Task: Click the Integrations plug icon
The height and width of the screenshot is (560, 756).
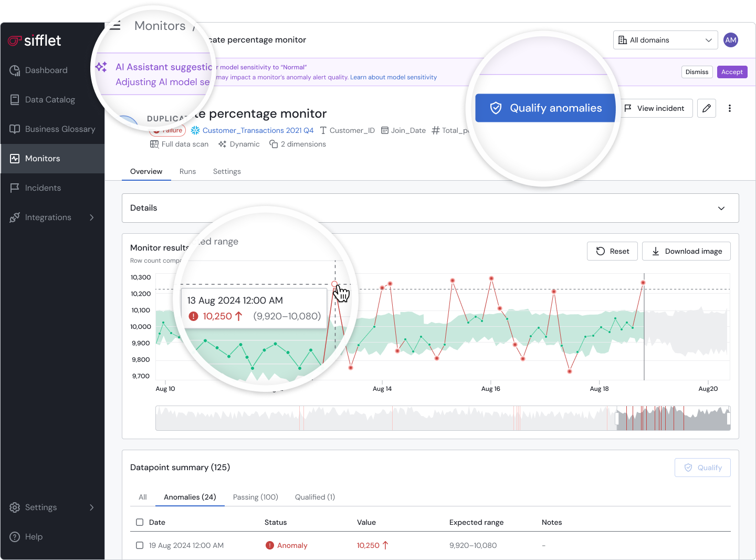Action: pyautogui.click(x=15, y=217)
